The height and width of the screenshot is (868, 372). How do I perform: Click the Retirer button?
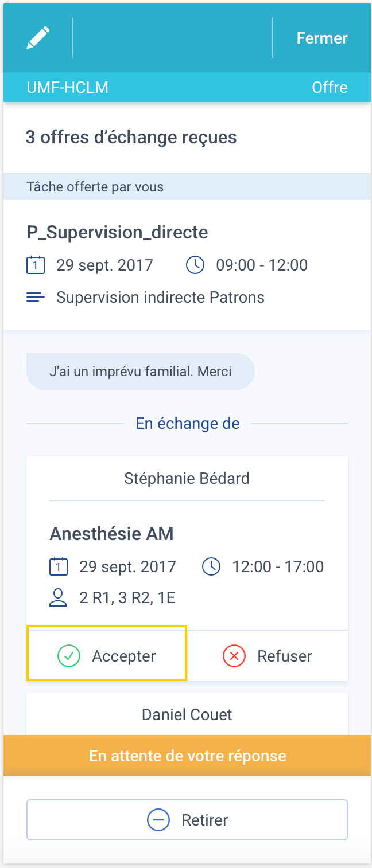(187, 820)
